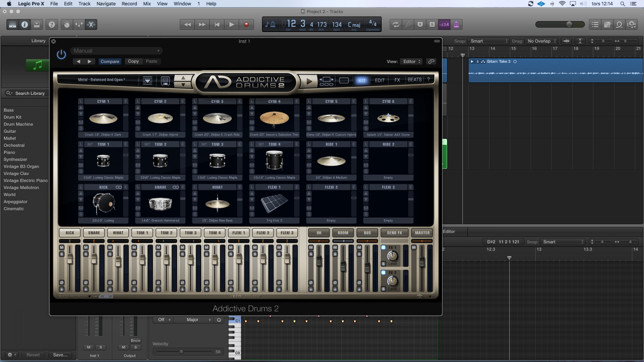
Task: Switch to the KIT tab
Action: pos(362,80)
